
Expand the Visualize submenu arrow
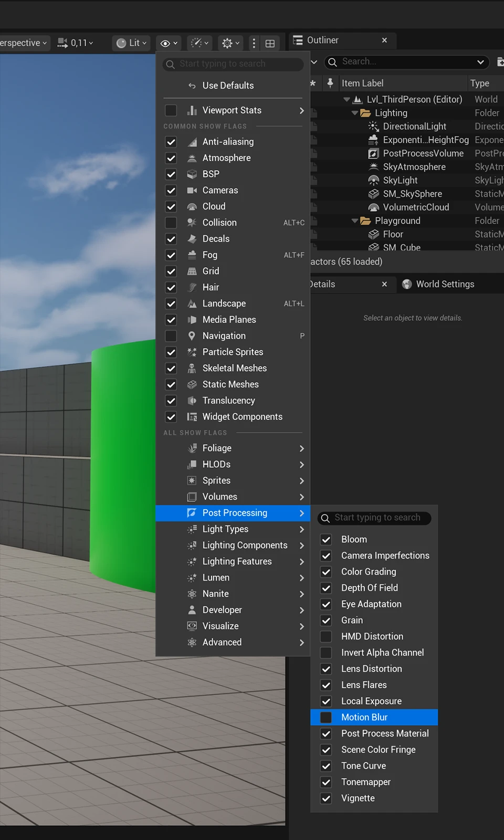(x=302, y=626)
